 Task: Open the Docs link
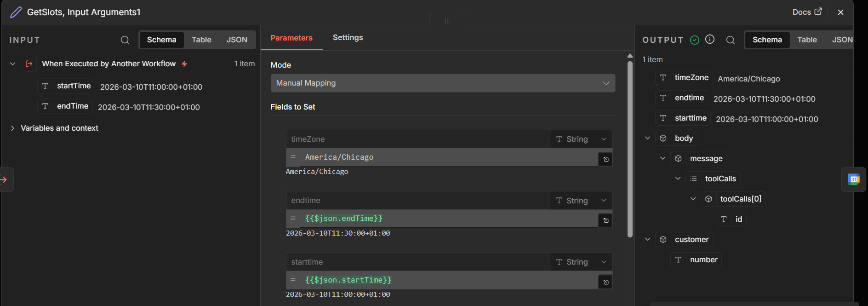[807, 12]
